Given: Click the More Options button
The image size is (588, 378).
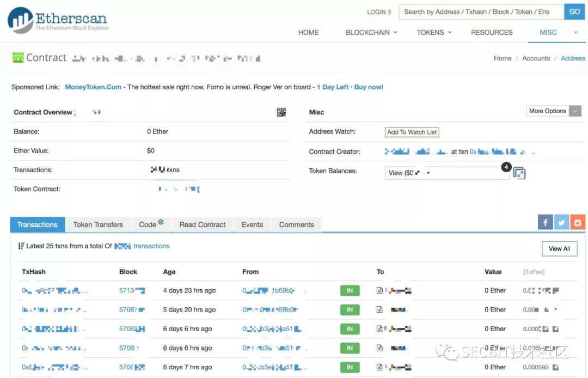Looking at the screenshot, I should coord(548,111).
